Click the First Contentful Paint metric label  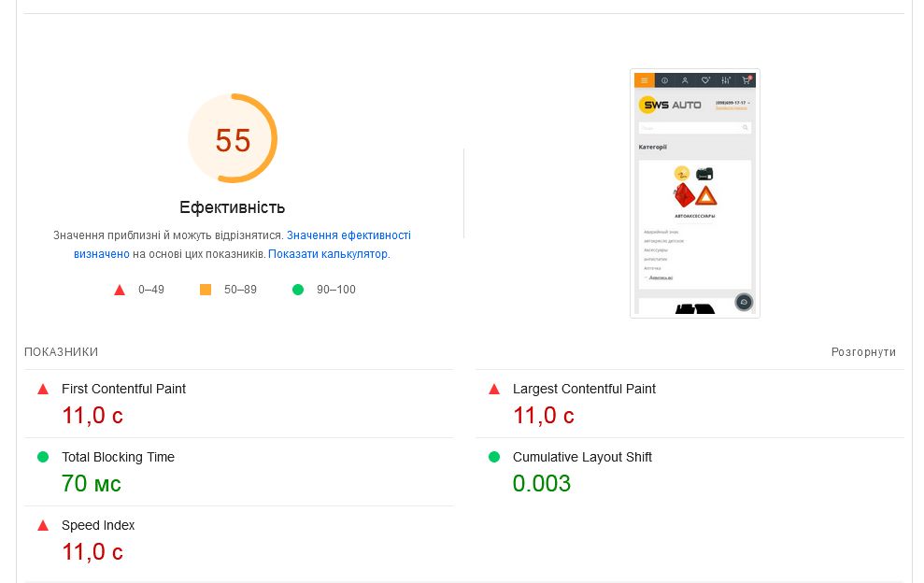tap(123, 389)
